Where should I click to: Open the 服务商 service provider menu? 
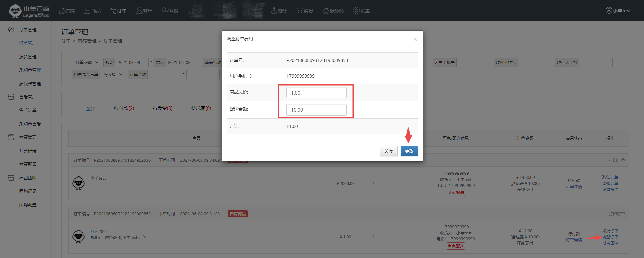click(333, 11)
